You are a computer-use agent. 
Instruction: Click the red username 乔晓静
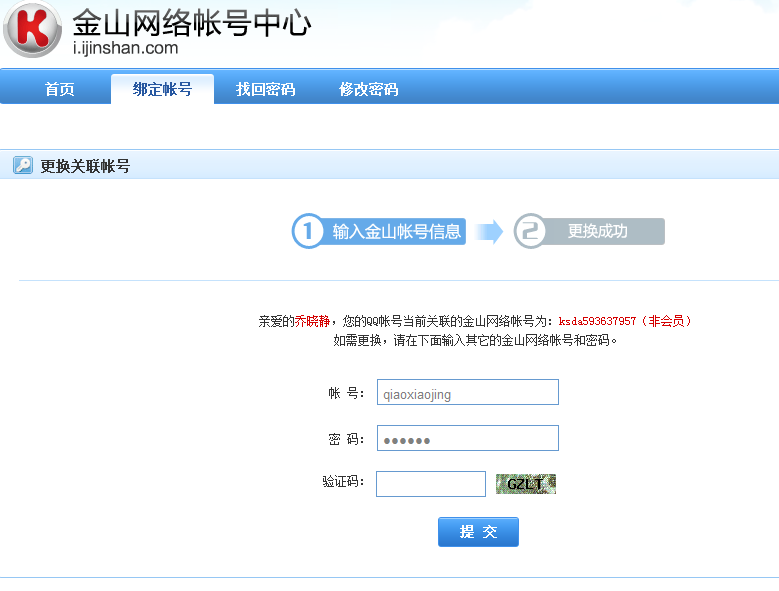(312, 321)
